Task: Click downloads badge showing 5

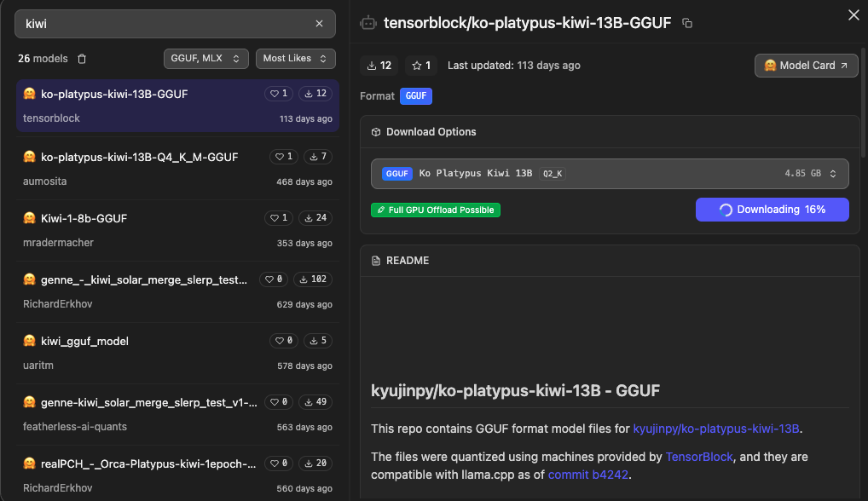Action: pyautogui.click(x=318, y=341)
